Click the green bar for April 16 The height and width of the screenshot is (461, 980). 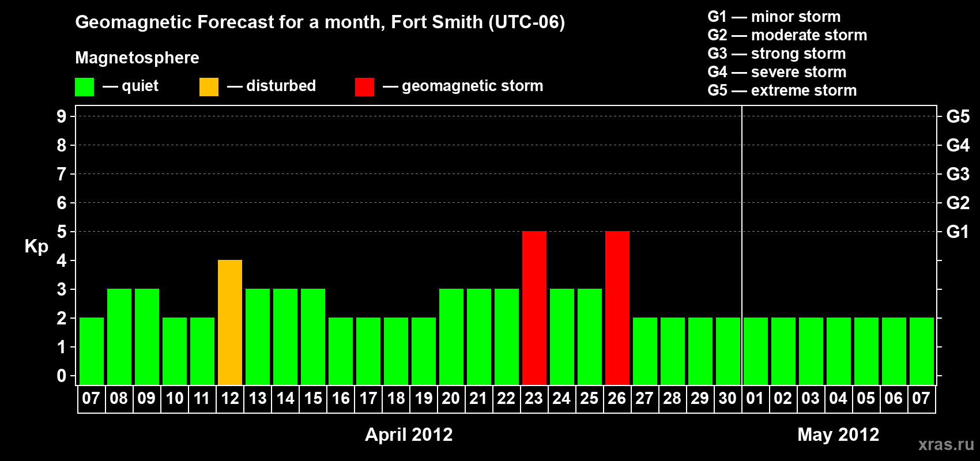[341, 352]
